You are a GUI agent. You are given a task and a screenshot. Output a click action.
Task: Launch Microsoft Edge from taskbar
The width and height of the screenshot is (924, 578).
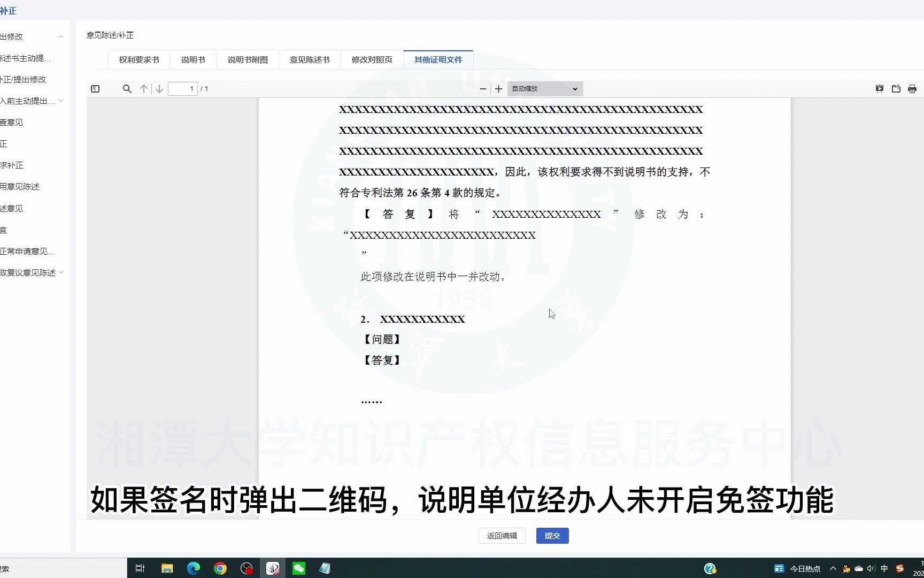pyautogui.click(x=194, y=568)
